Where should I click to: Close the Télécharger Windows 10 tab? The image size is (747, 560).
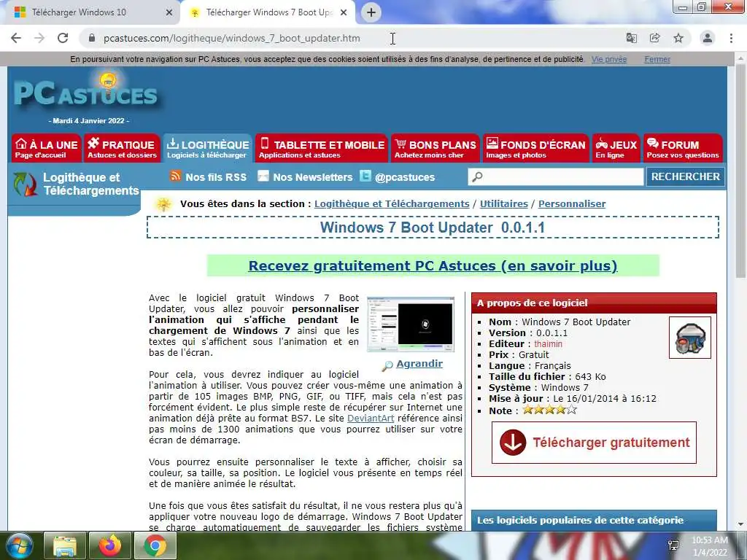169,13
